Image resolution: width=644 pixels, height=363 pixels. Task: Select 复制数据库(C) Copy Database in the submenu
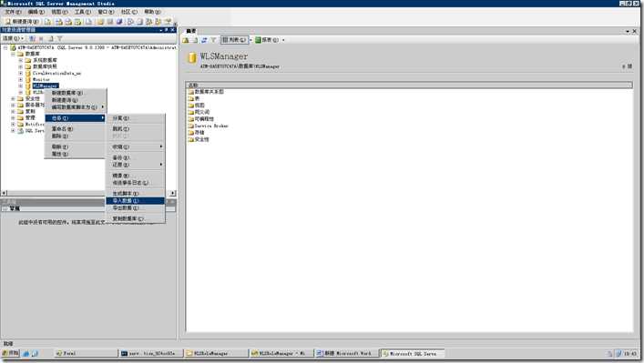pyautogui.click(x=136, y=219)
